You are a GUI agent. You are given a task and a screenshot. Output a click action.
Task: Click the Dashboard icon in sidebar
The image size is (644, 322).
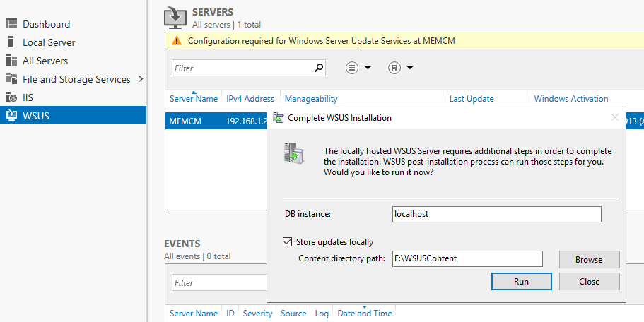pyautogui.click(x=11, y=24)
